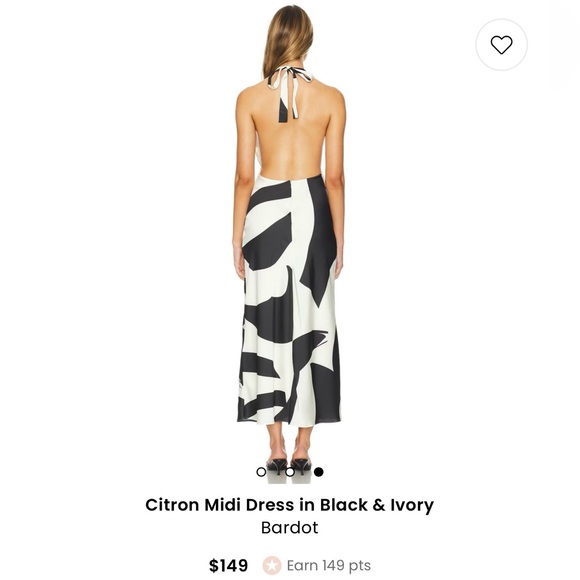Select the second carousel image dot
The image size is (580, 580).
click(x=290, y=472)
